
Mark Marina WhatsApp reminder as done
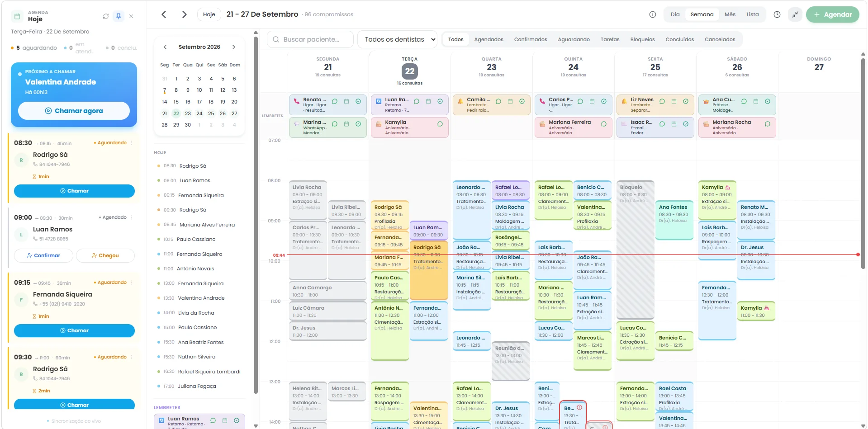[x=358, y=124]
